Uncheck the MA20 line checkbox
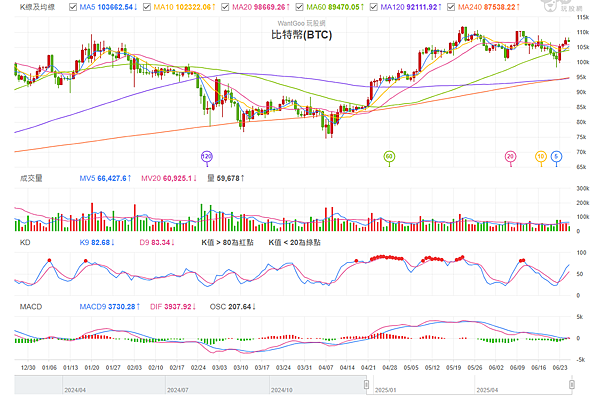The height and width of the screenshot is (397, 600). click(x=225, y=7)
